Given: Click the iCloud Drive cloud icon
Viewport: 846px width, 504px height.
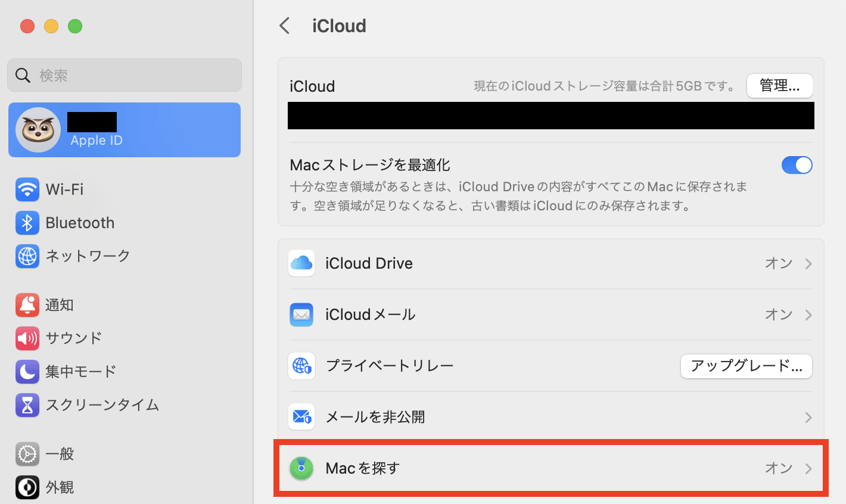Looking at the screenshot, I should coord(301,263).
